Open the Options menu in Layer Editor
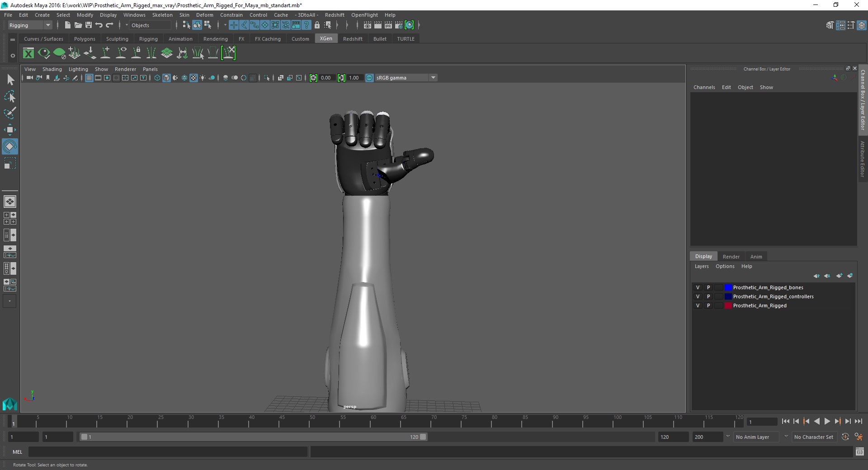 click(x=725, y=267)
